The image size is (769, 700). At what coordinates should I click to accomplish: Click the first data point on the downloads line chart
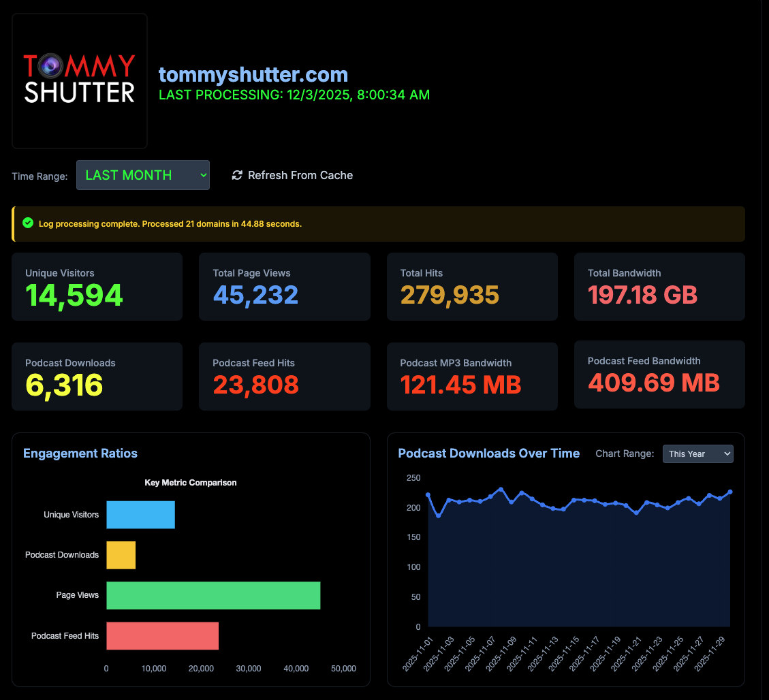click(428, 495)
